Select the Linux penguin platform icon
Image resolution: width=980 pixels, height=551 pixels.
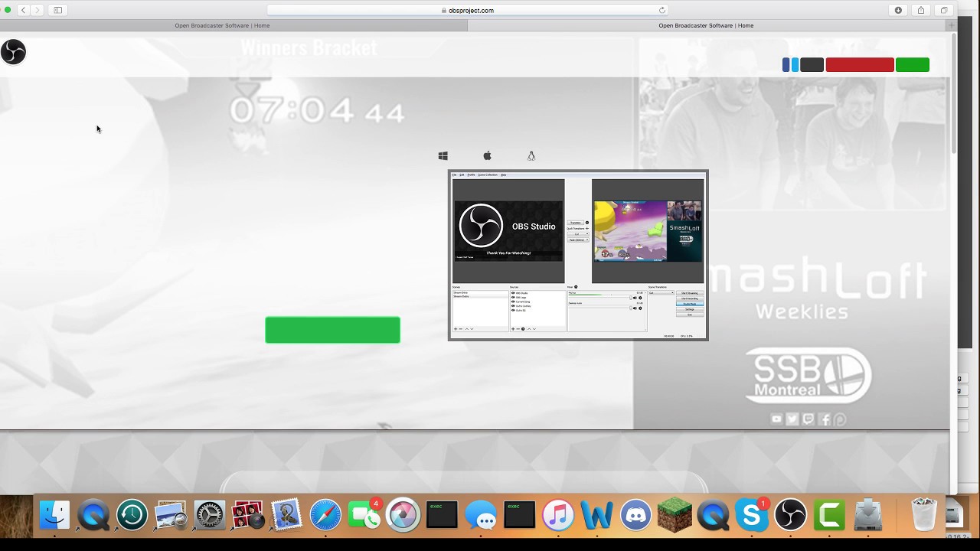click(531, 155)
